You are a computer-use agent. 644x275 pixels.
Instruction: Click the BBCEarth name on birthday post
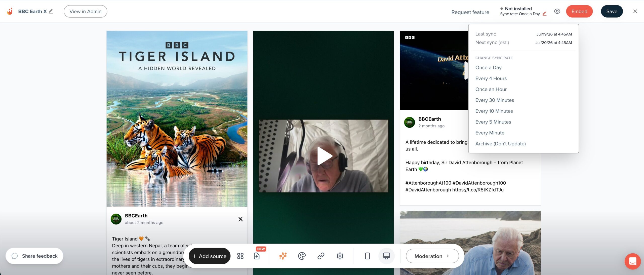(430, 119)
